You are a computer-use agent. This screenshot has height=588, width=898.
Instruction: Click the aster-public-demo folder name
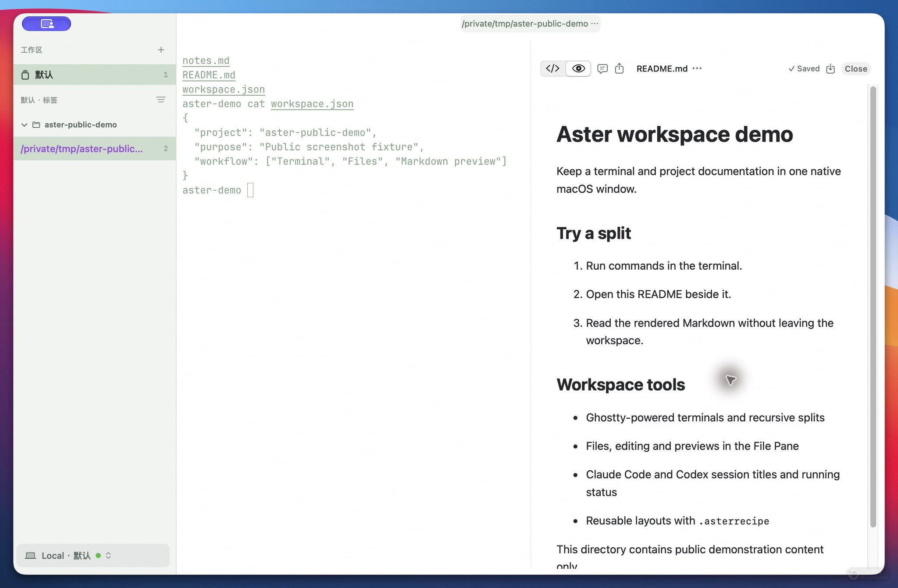[81, 125]
